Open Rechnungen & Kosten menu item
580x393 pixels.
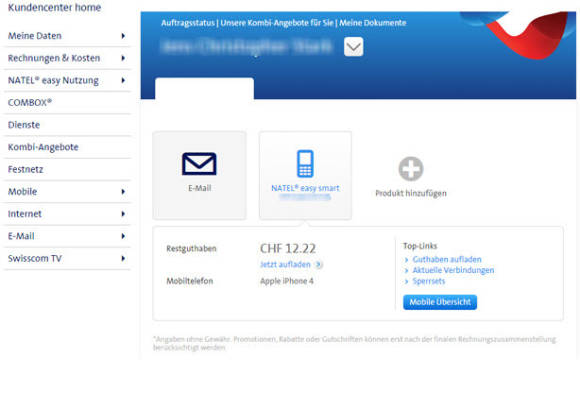click(x=54, y=58)
